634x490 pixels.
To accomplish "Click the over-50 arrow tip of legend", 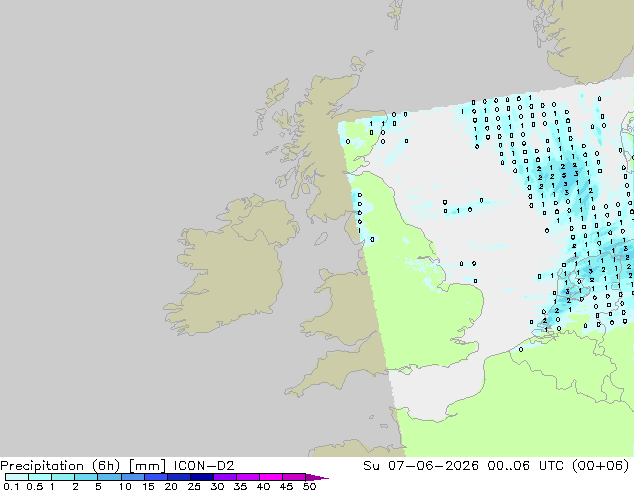I will coord(317,477).
